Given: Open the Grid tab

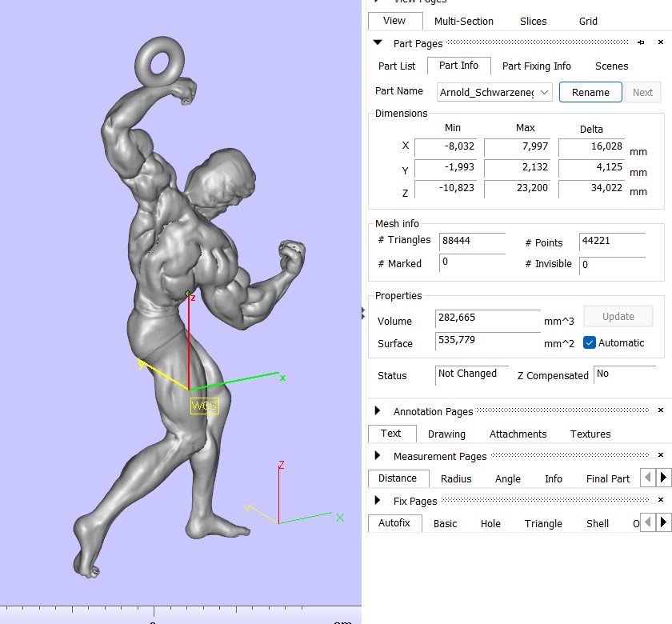Looking at the screenshot, I should coord(588,21).
